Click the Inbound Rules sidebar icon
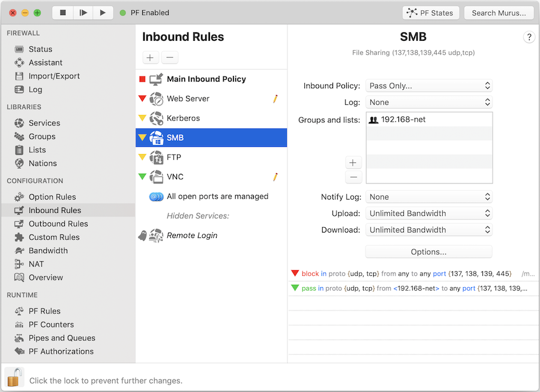 [19, 210]
